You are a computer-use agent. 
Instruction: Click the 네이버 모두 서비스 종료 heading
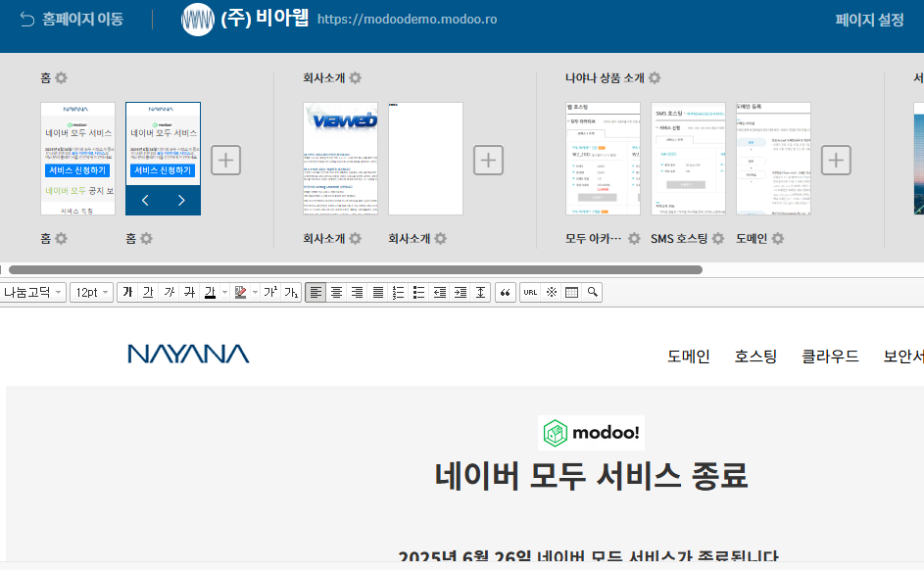click(591, 476)
